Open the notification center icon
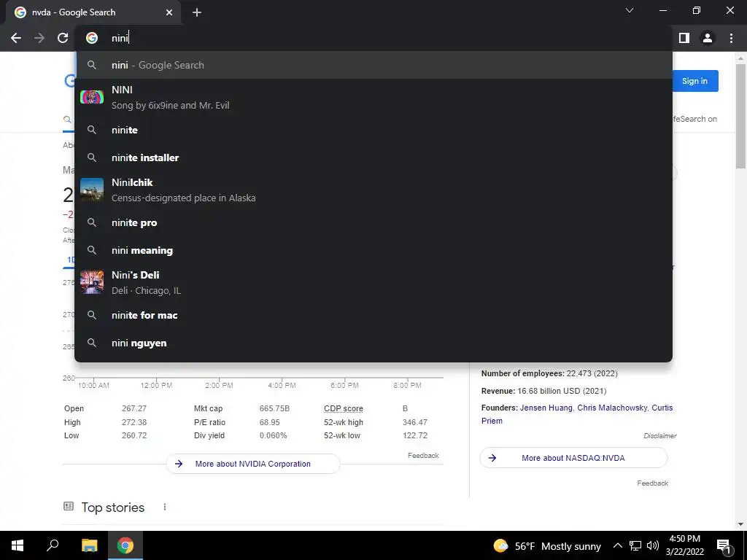This screenshot has width=747, height=560. point(724,546)
